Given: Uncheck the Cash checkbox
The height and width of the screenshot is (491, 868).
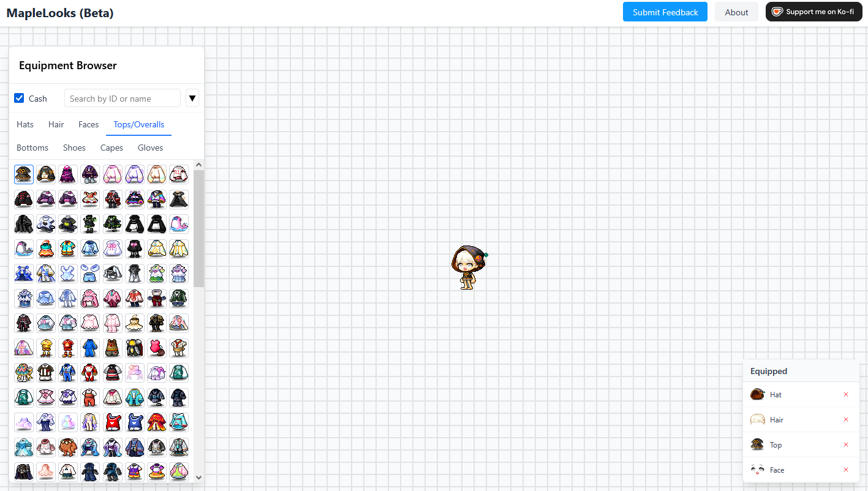Looking at the screenshot, I should pyautogui.click(x=19, y=98).
